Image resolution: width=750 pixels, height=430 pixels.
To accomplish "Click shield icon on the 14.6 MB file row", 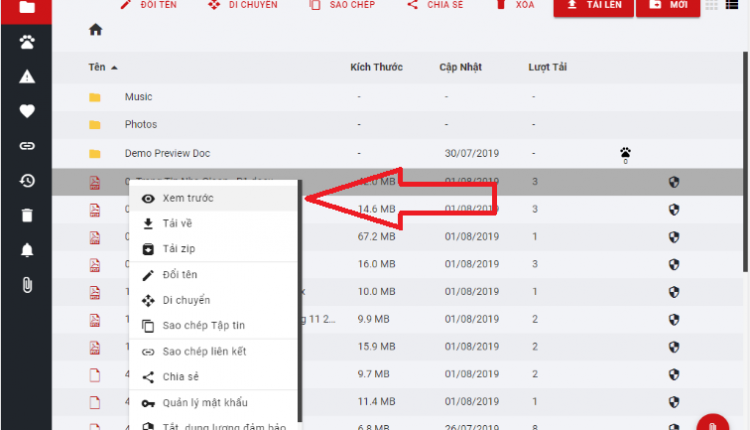I will click(x=674, y=209).
